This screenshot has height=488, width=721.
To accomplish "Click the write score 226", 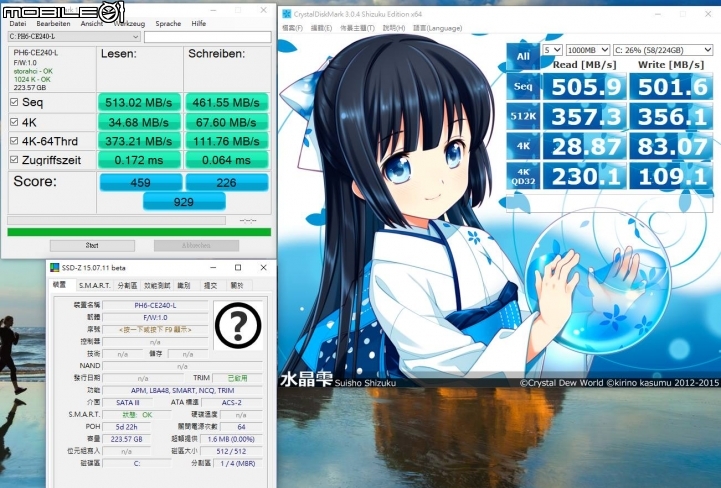I will 226,183.
